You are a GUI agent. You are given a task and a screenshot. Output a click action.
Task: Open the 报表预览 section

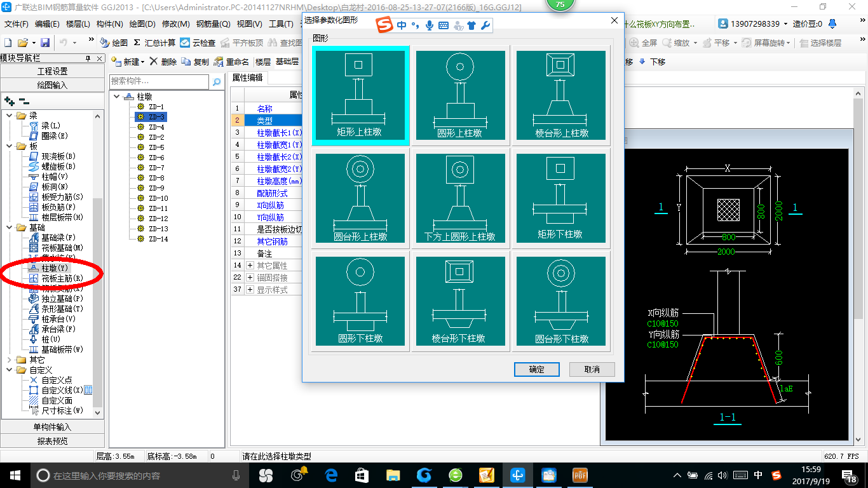[52, 441]
